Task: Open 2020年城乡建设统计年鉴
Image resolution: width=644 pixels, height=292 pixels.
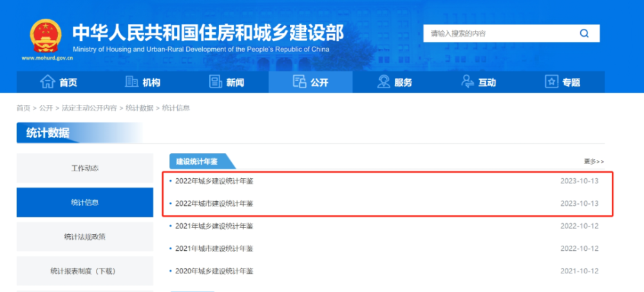Action: 214,271
